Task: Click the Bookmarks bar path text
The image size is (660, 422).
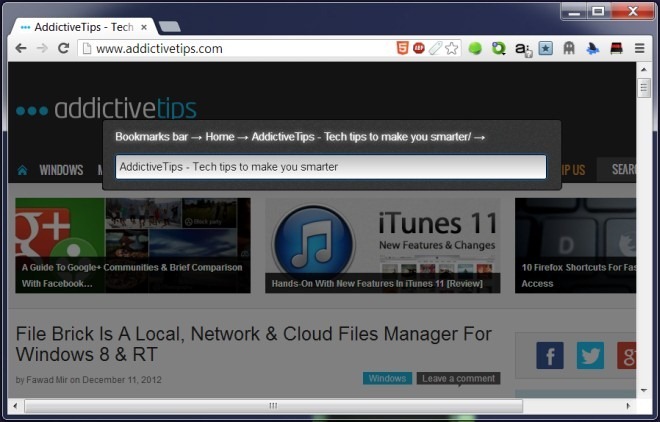Action: click(x=152, y=137)
